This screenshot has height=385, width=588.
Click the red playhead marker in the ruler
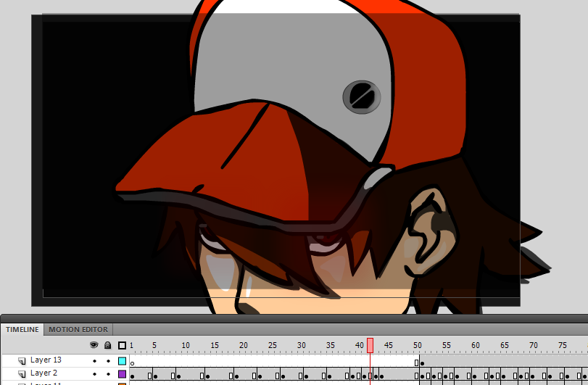click(x=370, y=345)
